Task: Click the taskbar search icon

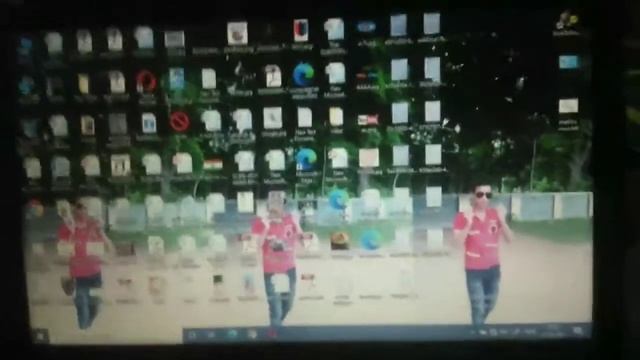Action: click(193, 335)
